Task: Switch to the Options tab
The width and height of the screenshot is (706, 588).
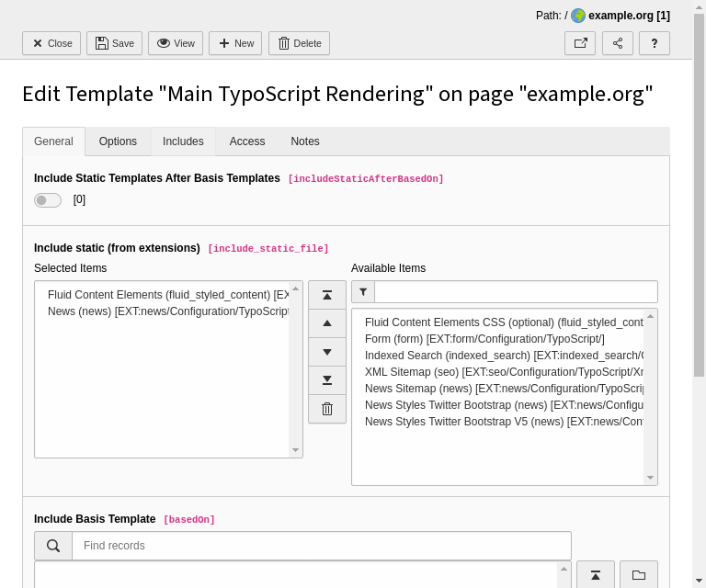Action: pos(118,141)
